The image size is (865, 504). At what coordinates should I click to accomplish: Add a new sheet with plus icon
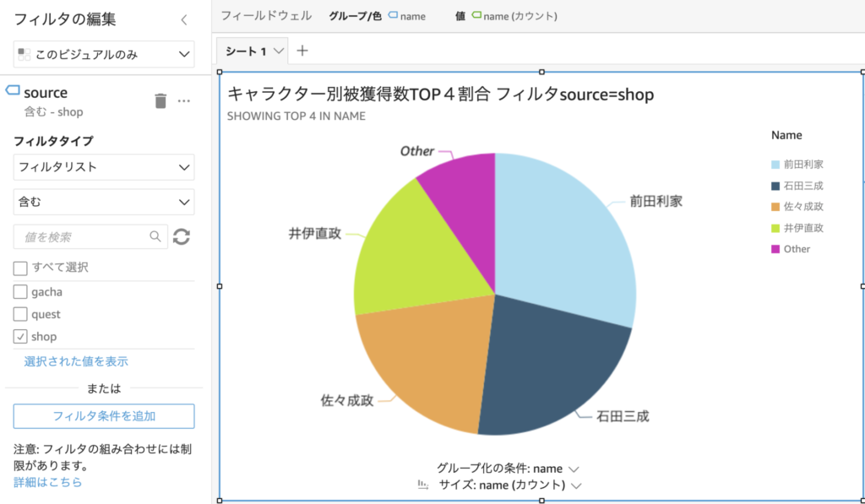point(302,51)
